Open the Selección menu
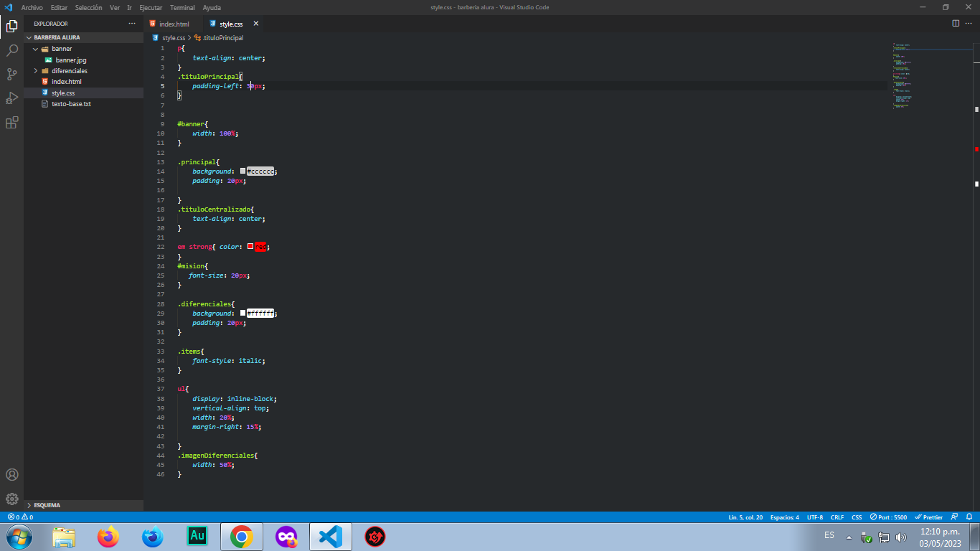Image resolution: width=980 pixels, height=551 pixels. pos(88,7)
